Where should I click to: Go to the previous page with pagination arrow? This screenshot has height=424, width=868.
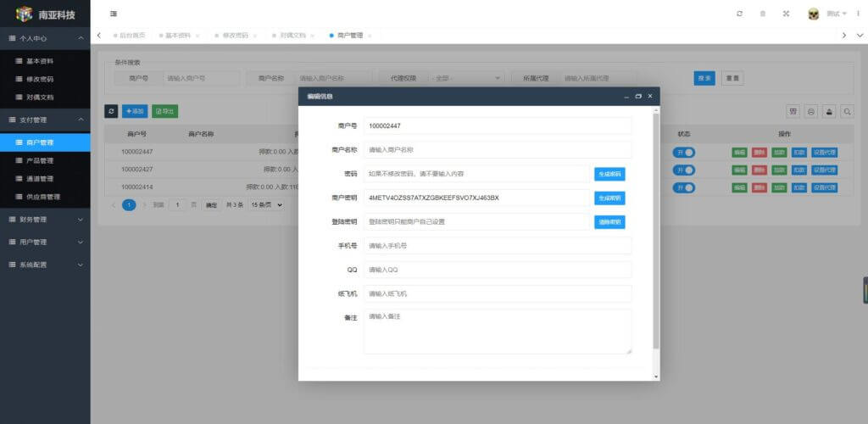pyautogui.click(x=114, y=205)
